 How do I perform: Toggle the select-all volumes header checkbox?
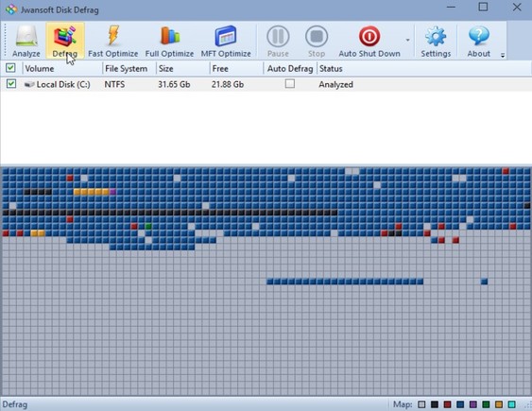click(x=10, y=68)
